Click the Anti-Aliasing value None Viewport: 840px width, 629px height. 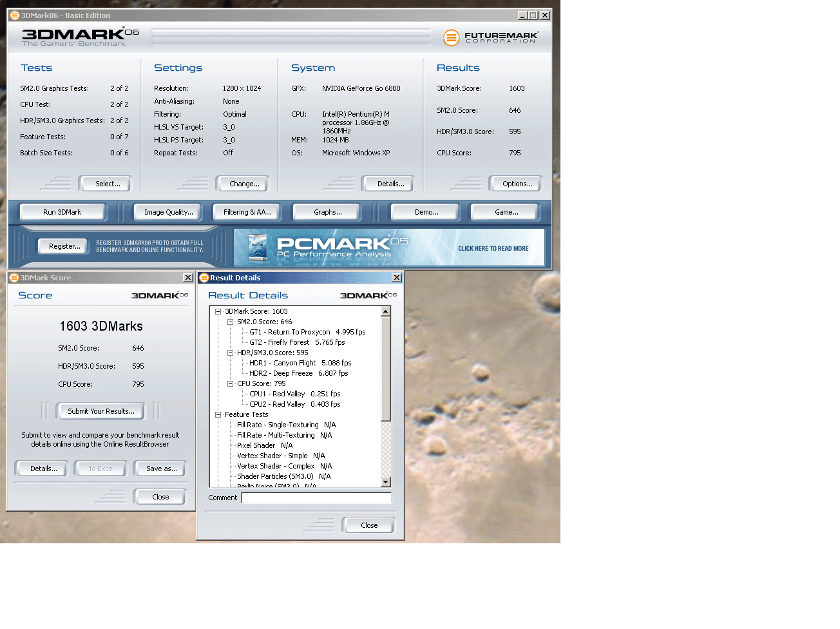tap(231, 101)
